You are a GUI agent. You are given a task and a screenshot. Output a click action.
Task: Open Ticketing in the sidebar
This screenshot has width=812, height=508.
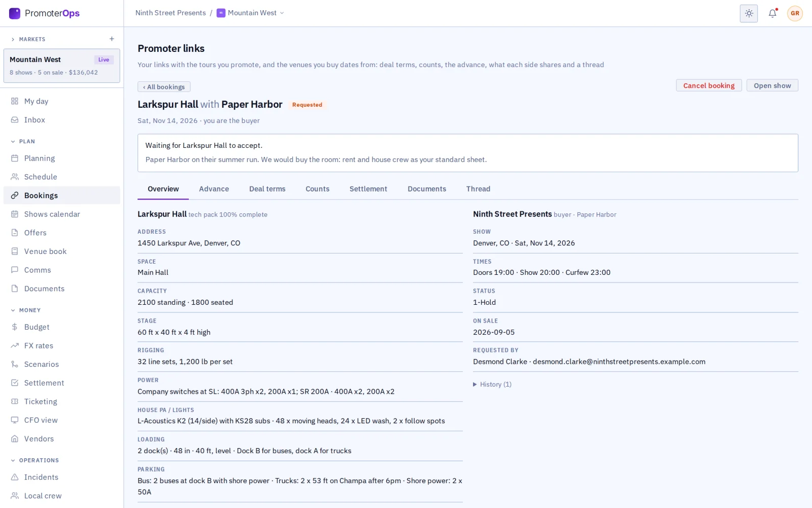point(62,402)
